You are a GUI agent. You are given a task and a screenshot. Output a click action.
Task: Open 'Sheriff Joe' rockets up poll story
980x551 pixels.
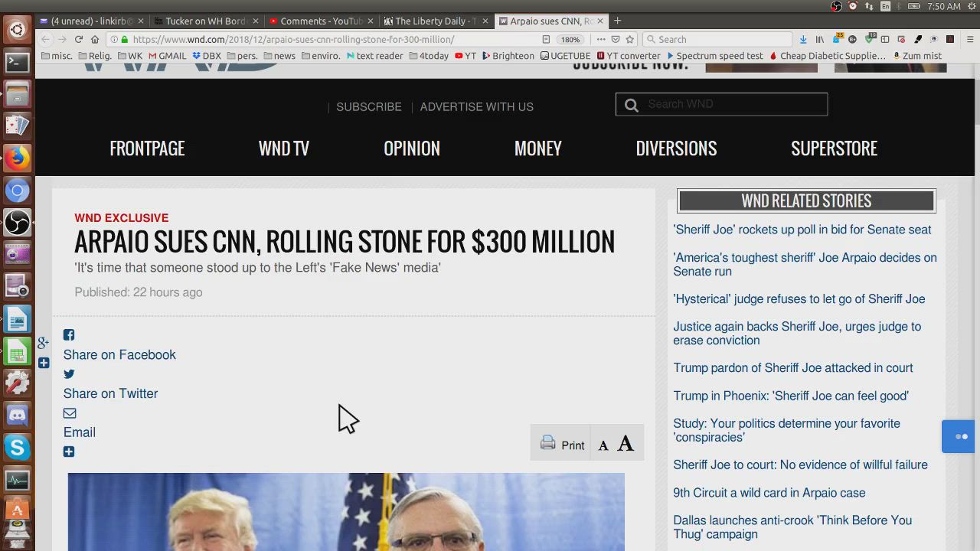tap(802, 230)
